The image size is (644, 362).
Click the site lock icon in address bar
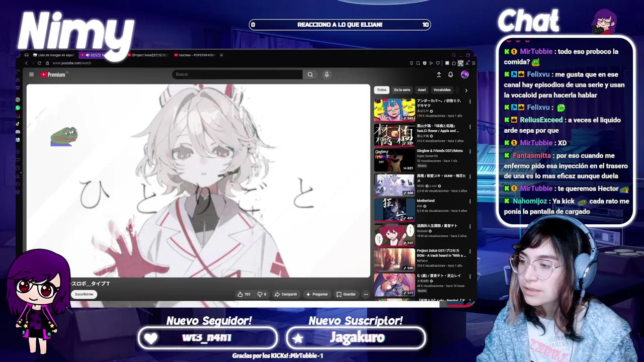pyautogui.click(x=47, y=63)
